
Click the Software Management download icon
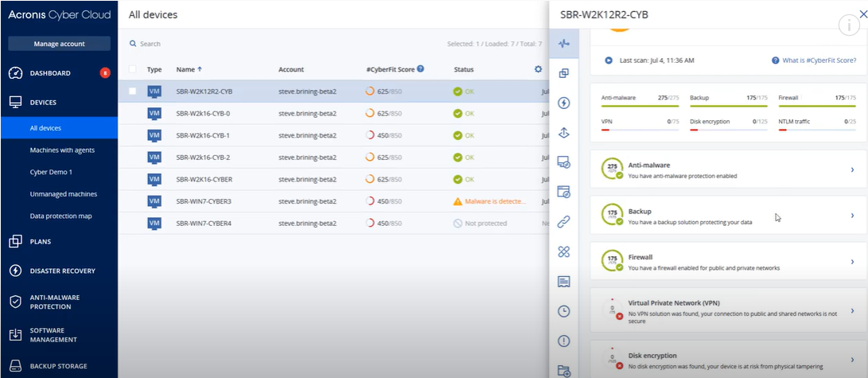(x=15, y=335)
